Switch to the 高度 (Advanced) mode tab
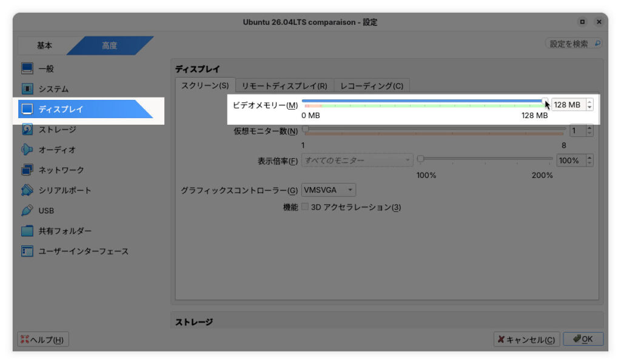The image size is (621, 364). point(110,45)
